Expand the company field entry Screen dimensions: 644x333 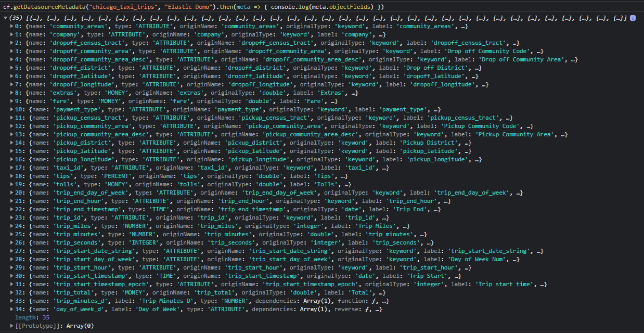11,34
